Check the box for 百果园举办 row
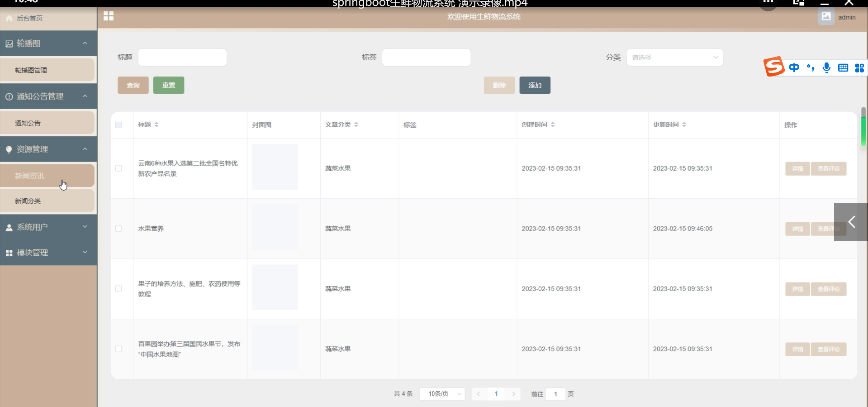Image resolution: width=868 pixels, height=407 pixels. click(119, 349)
